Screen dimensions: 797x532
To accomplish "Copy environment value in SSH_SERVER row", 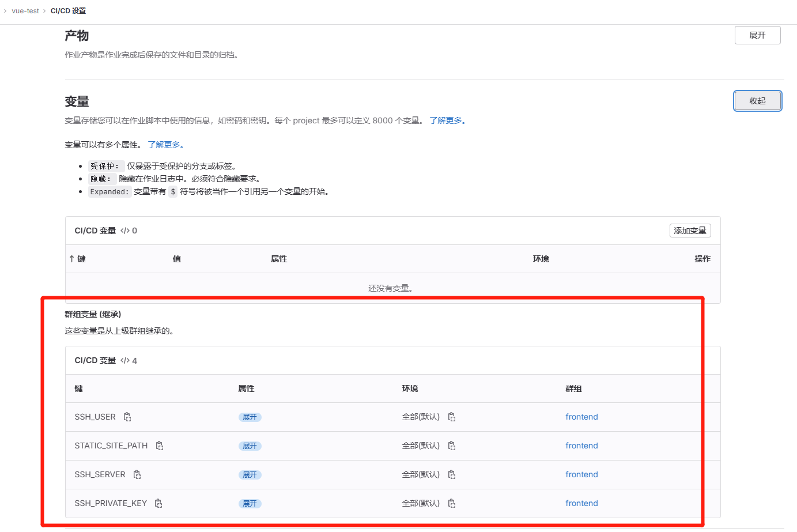I will tap(452, 474).
